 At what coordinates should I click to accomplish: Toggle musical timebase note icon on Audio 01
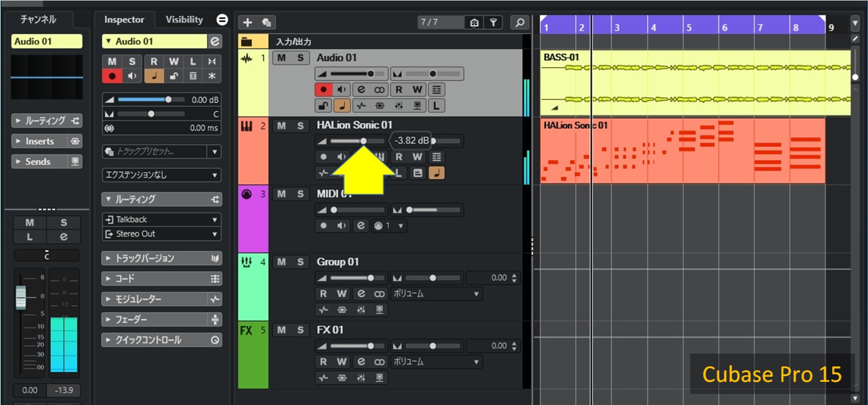tap(342, 106)
